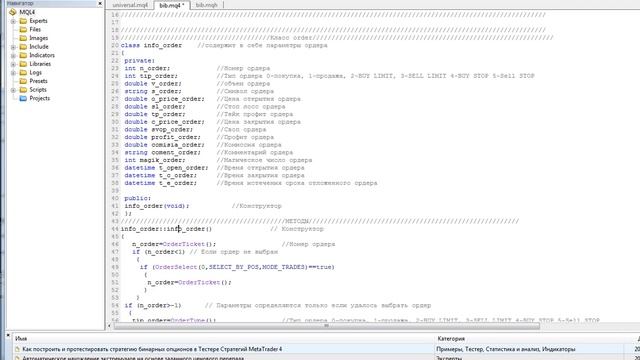Screen dimensions: 640x360
Task: Click the 'string s_order;' declaration
Action: tap(153, 91)
